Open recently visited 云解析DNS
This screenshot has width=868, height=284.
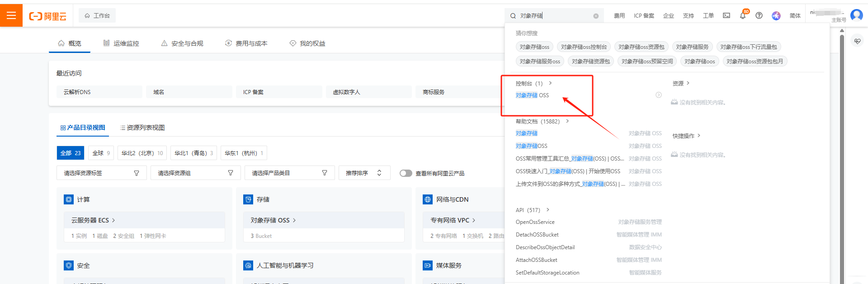coord(99,92)
